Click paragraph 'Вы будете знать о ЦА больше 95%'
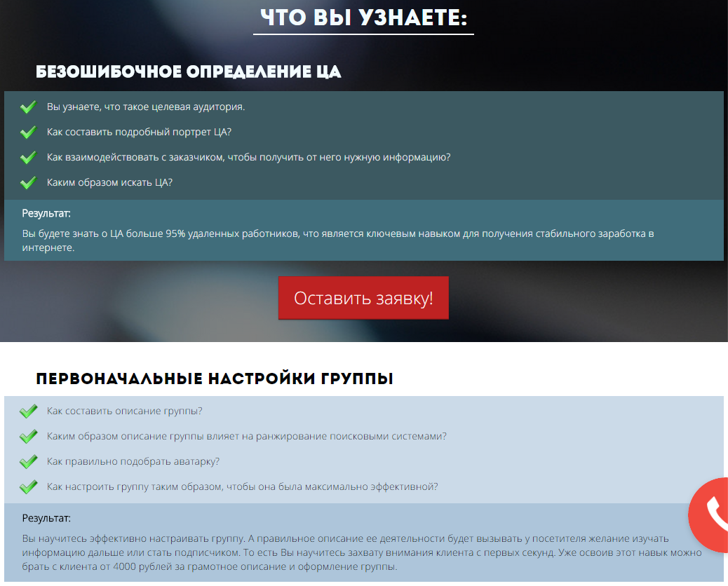 (x=338, y=240)
